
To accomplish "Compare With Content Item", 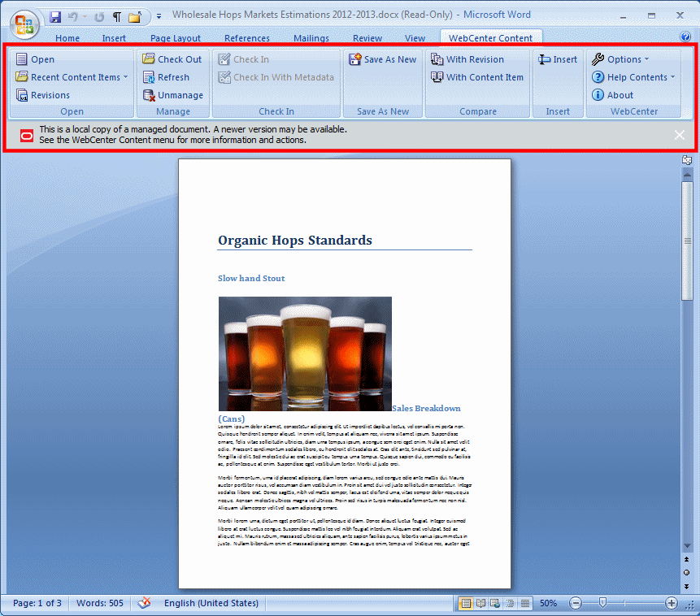I will click(477, 77).
